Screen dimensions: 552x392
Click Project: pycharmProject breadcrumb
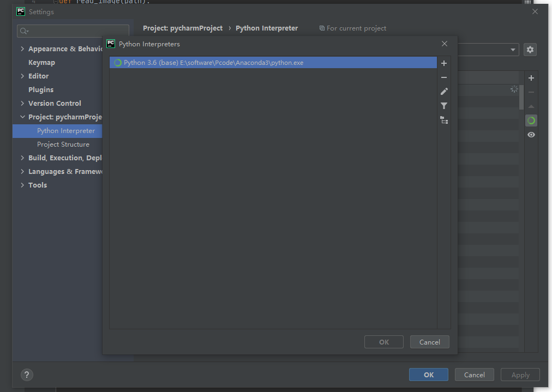point(183,28)
